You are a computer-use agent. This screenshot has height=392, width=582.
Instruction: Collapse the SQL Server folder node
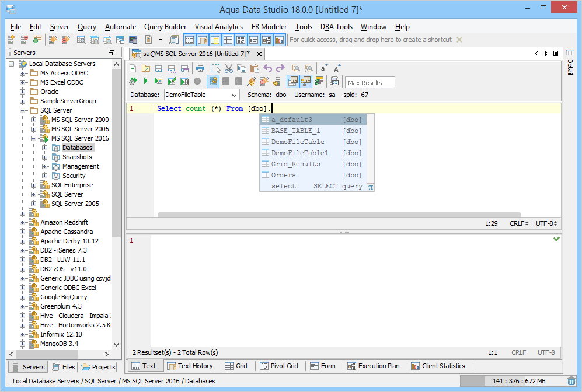point(23,110)
